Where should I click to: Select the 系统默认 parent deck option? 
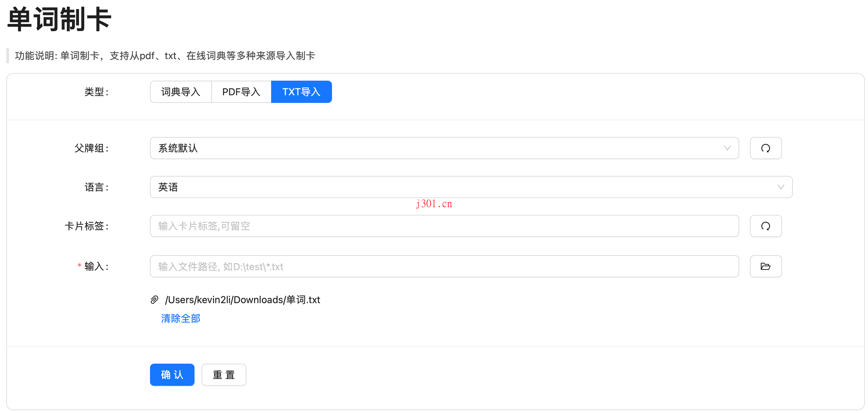(443, 148)
